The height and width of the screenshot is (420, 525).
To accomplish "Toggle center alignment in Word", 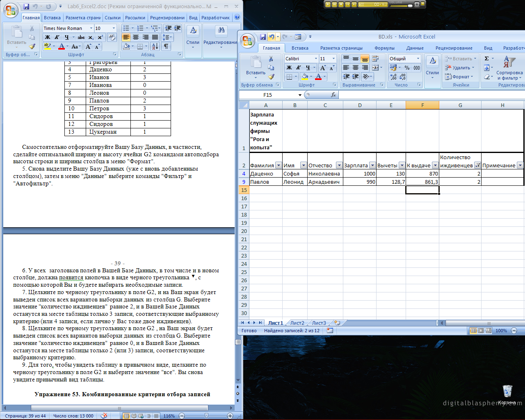I will pyautogui.click(x=136, y=37).
